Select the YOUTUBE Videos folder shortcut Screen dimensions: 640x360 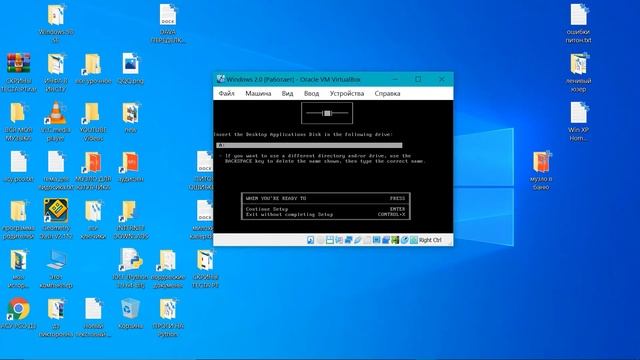[93, 113]
